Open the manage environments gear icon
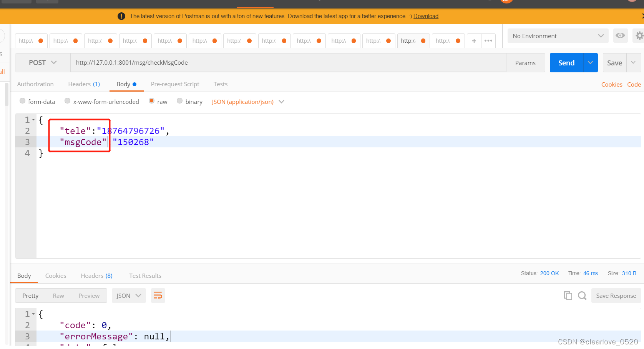The height and width of the screenshot is (349, 644). click(x=639, y=36)
